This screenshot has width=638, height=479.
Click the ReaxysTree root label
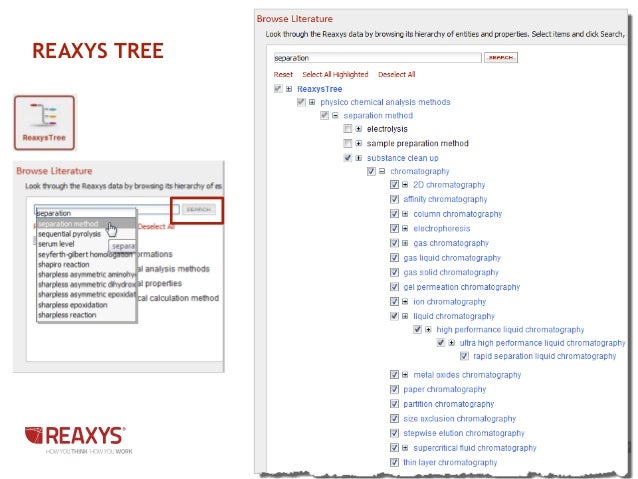pyautogui.click(x=319, y=89)
